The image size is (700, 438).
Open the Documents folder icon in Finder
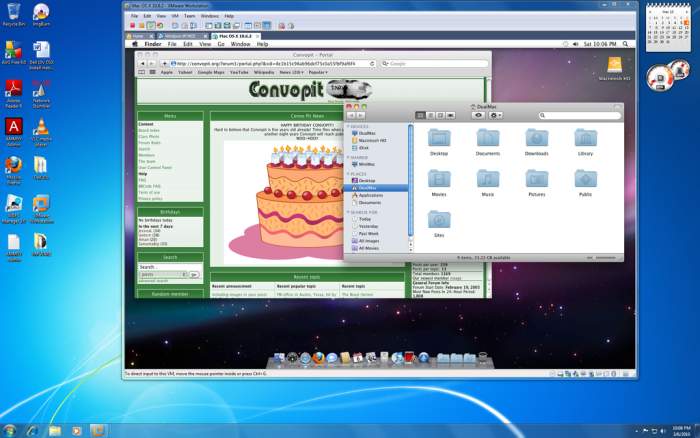488,138
